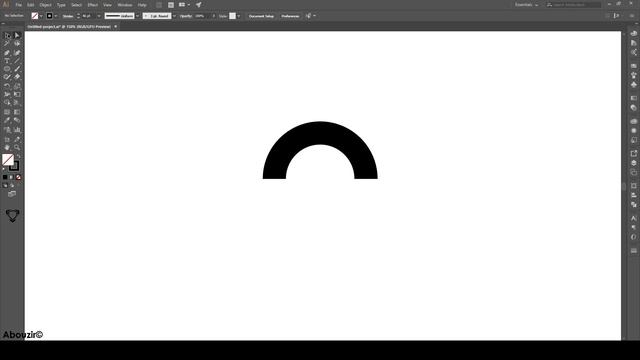The width and height of the screenshot is (640, 360).
Task: Activate Color fill mode button
Action: [x=5, y=178]
